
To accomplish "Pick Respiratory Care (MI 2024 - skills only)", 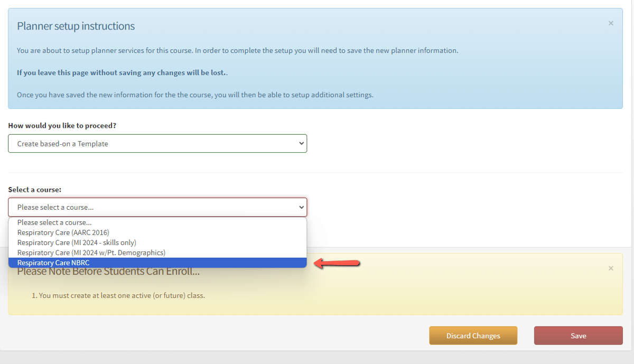I will pos(77,242).
